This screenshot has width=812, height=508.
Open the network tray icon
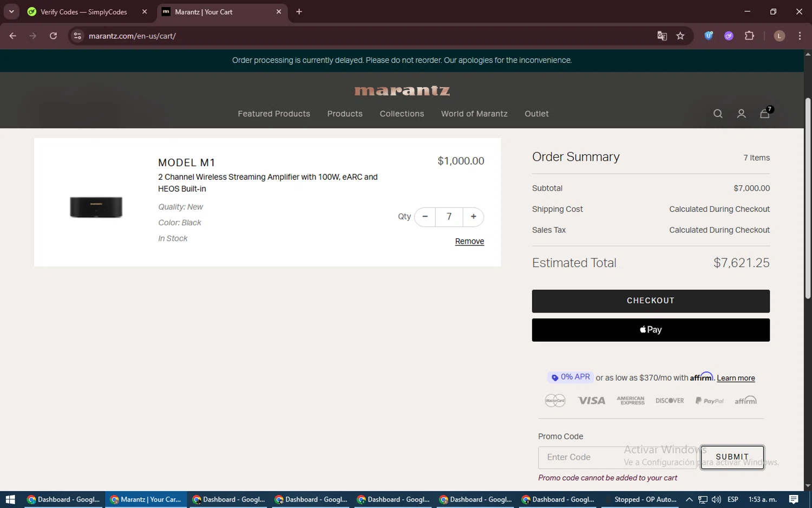(703, 499)
